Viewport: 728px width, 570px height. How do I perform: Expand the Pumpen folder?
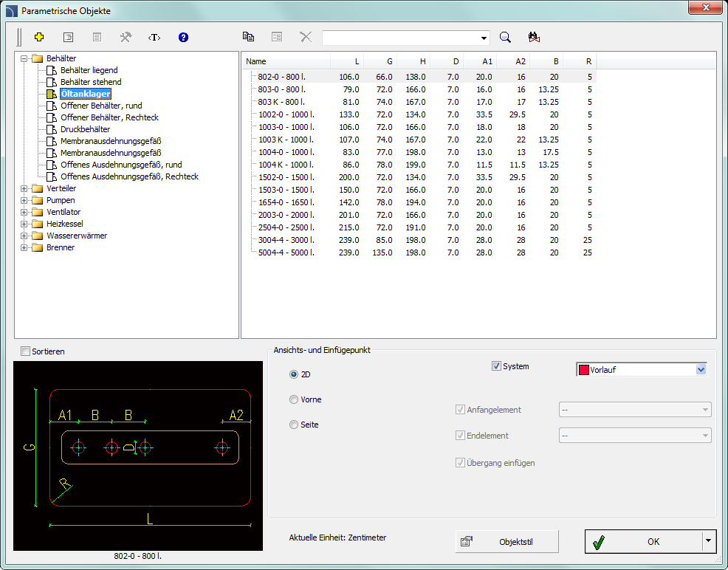(25, 200)
